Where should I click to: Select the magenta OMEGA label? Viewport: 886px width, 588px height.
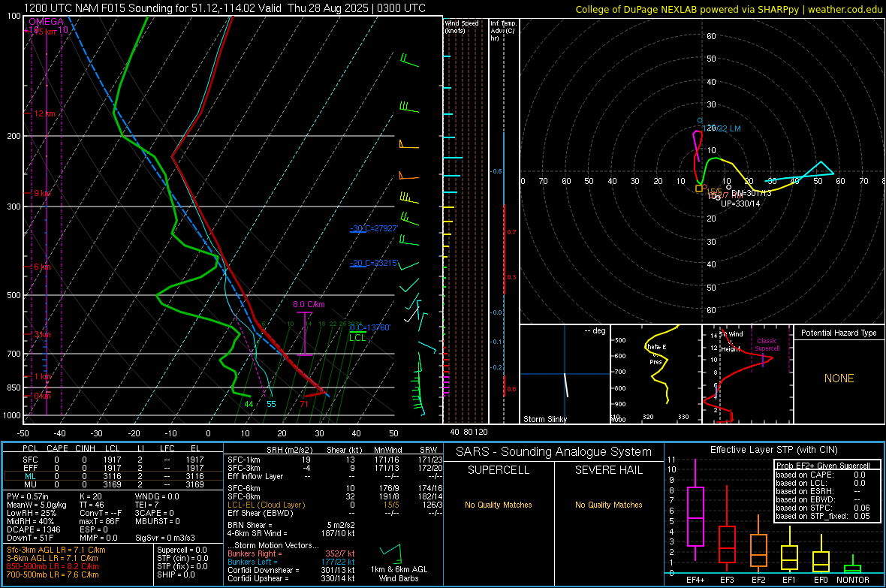coord(46,22)
